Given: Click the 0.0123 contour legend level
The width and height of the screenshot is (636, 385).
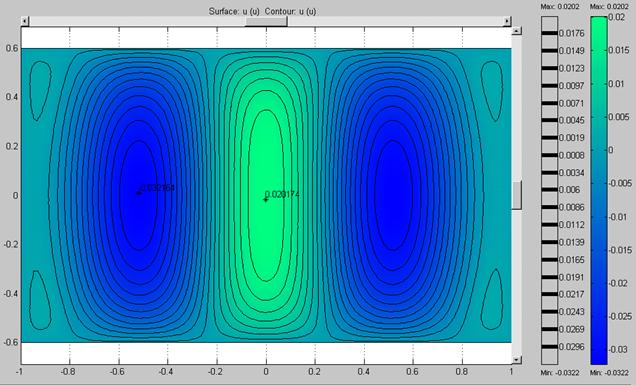Looking at the screenshot, I should pos(572,68).
